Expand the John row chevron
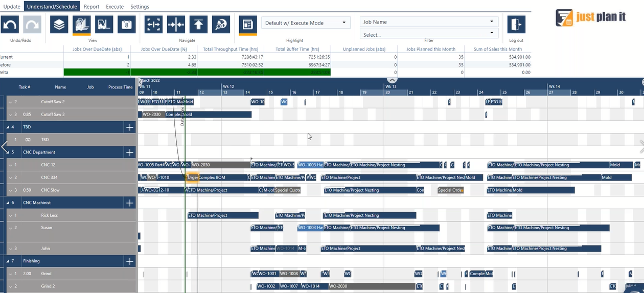Screen dimensions: 644x293 pos(9,249)
